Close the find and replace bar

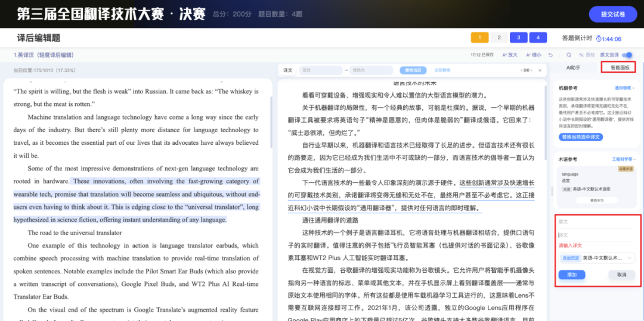(540, 70)
